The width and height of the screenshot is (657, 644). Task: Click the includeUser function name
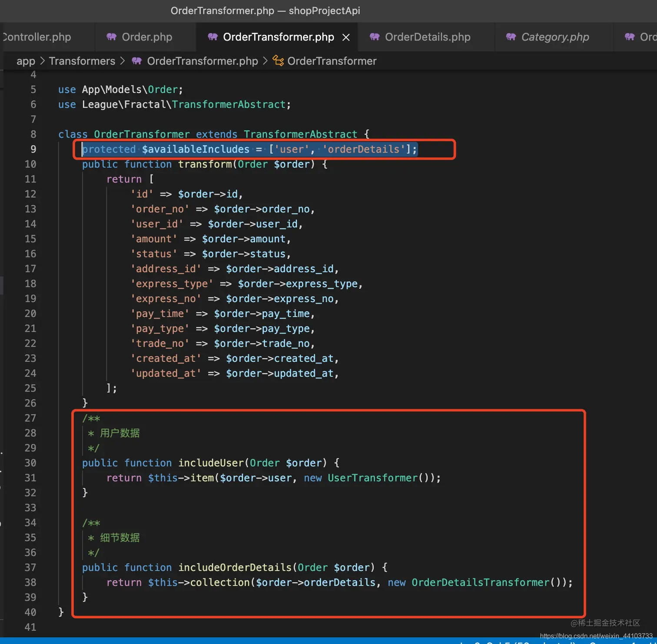click(211, 463)
